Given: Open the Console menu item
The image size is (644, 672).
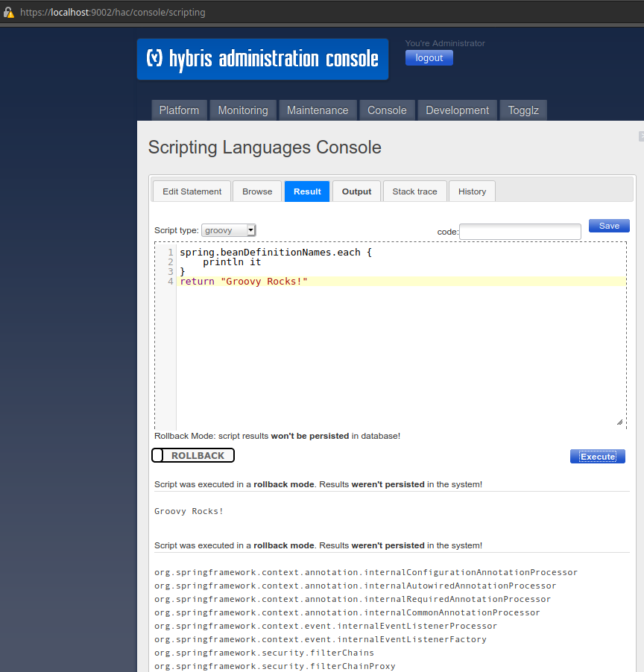Looking at the screenshot, I should 387,110.
